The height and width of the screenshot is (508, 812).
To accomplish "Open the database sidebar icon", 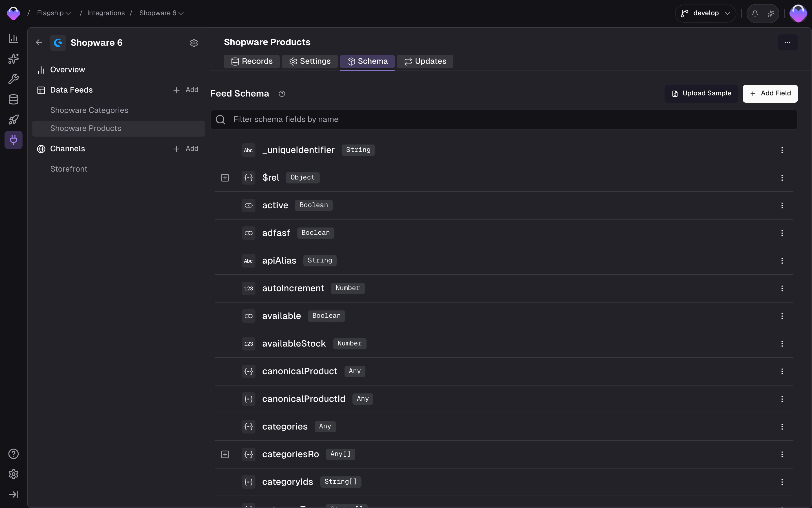I will 14,99.
